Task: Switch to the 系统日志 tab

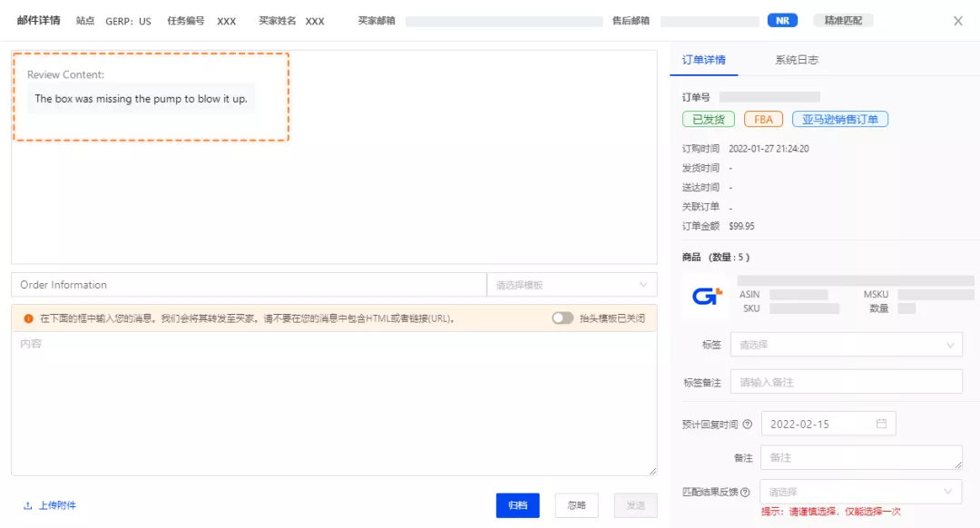Action: [796, 60]
